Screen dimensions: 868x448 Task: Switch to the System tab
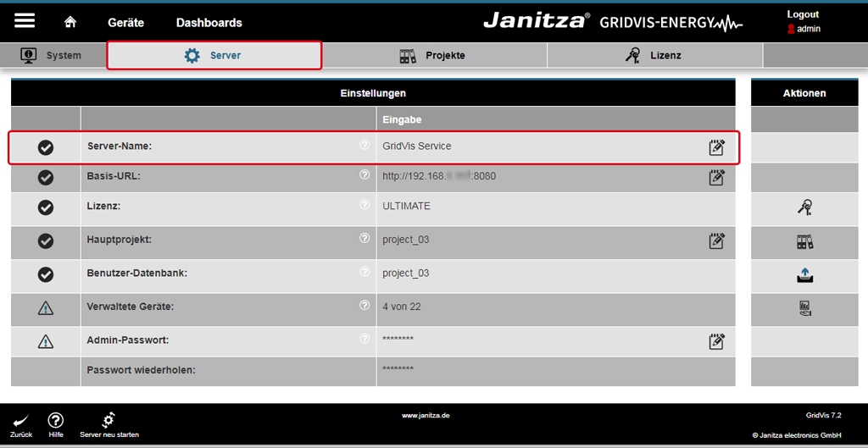53,56
